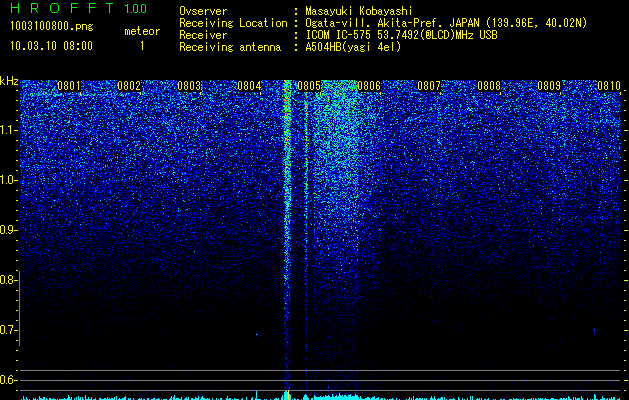Click the 0803 time marker
Viewport: 629px width, 400px height.
point(189,86)
